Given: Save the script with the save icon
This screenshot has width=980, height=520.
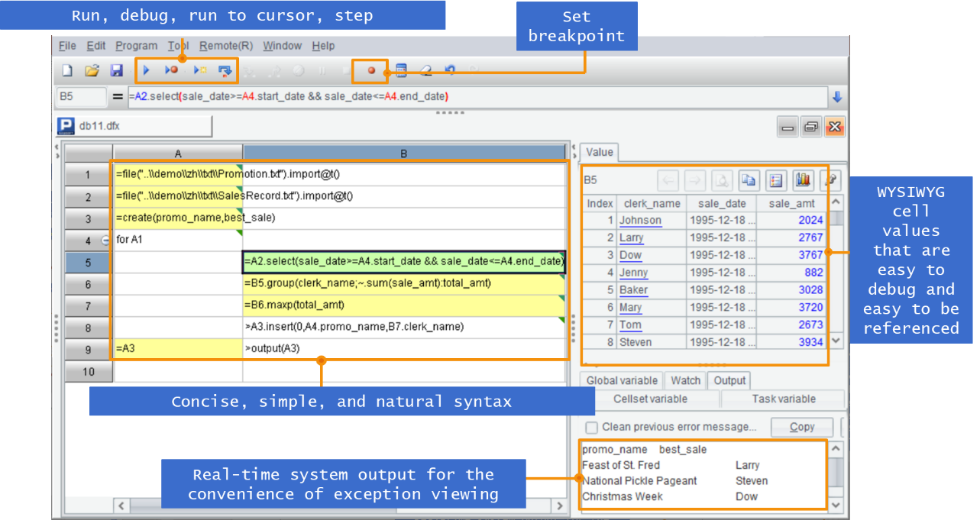Looking at the screenshot, I should [x=116, y=69].
